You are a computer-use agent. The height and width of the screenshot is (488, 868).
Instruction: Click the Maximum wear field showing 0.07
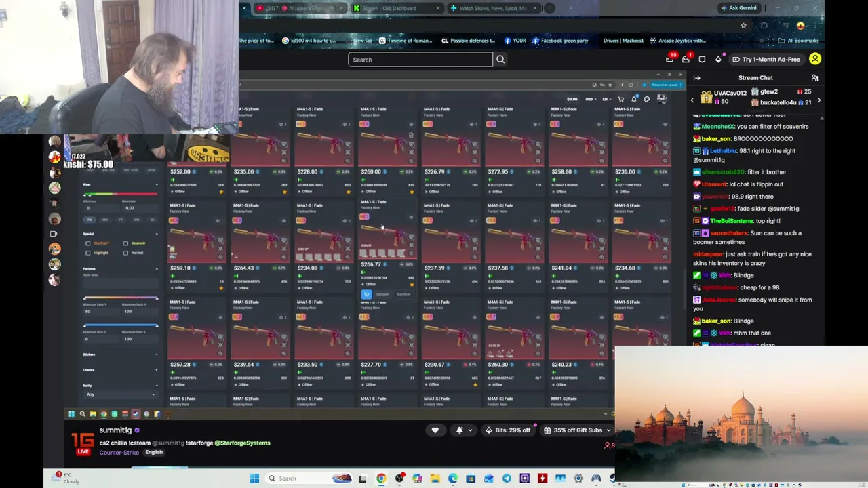[x=140, y=207]
